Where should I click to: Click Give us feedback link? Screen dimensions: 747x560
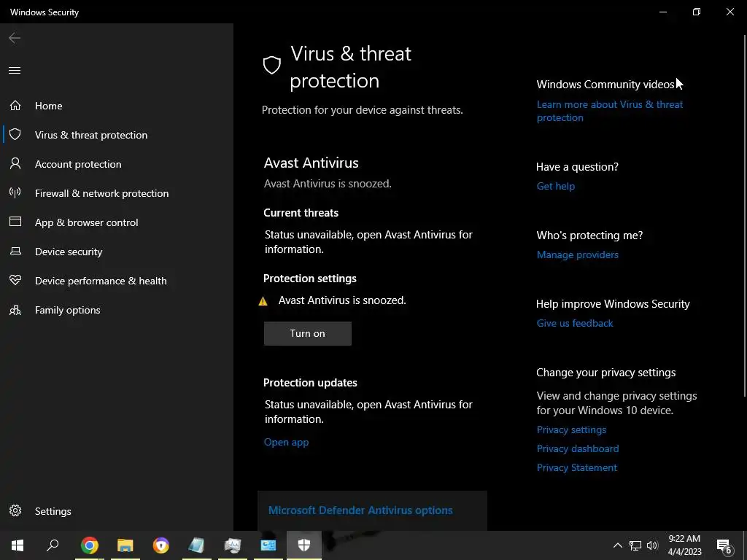(x=575, y=323)
